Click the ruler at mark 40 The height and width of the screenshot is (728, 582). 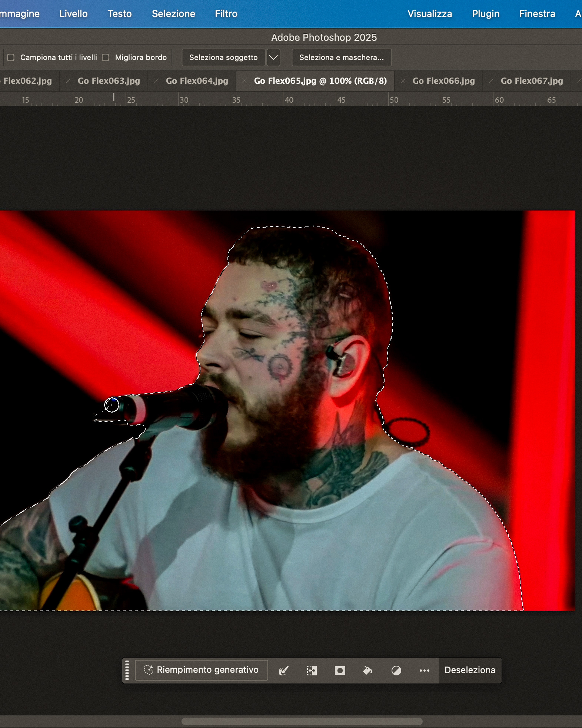click(x=289, y=100)
